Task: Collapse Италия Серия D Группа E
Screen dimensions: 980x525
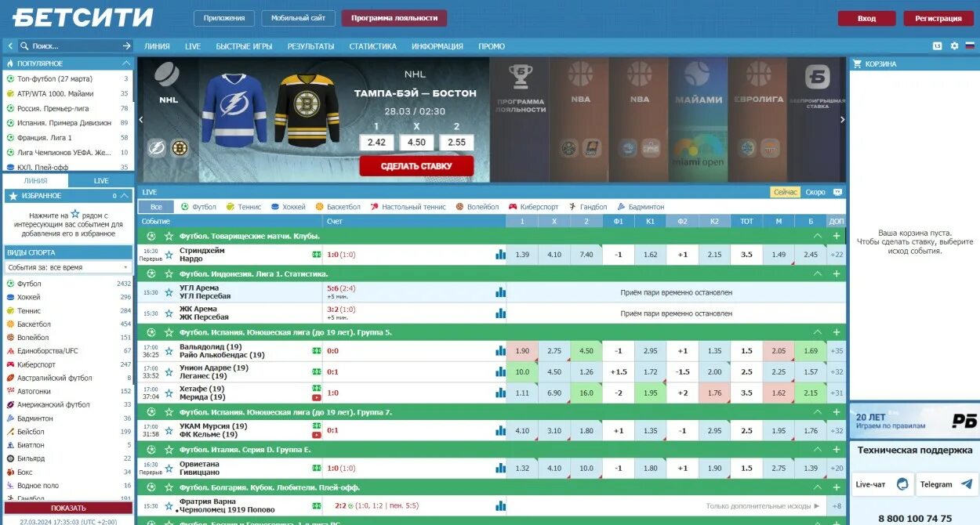Action: [x=818, y=450]
